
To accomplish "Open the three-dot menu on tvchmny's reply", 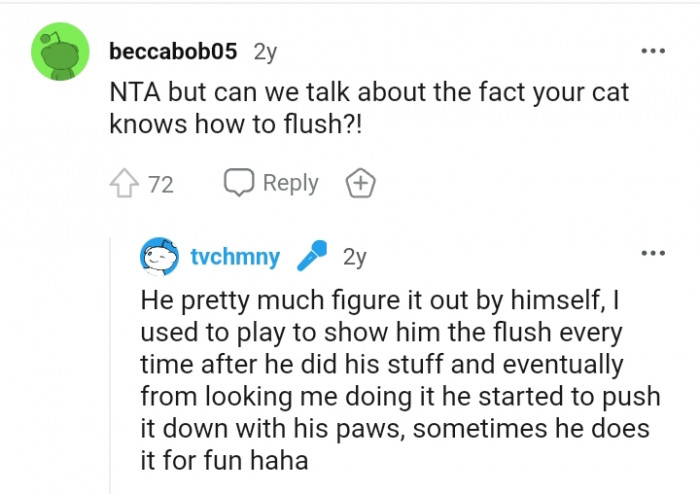I will tap(653, 253).
